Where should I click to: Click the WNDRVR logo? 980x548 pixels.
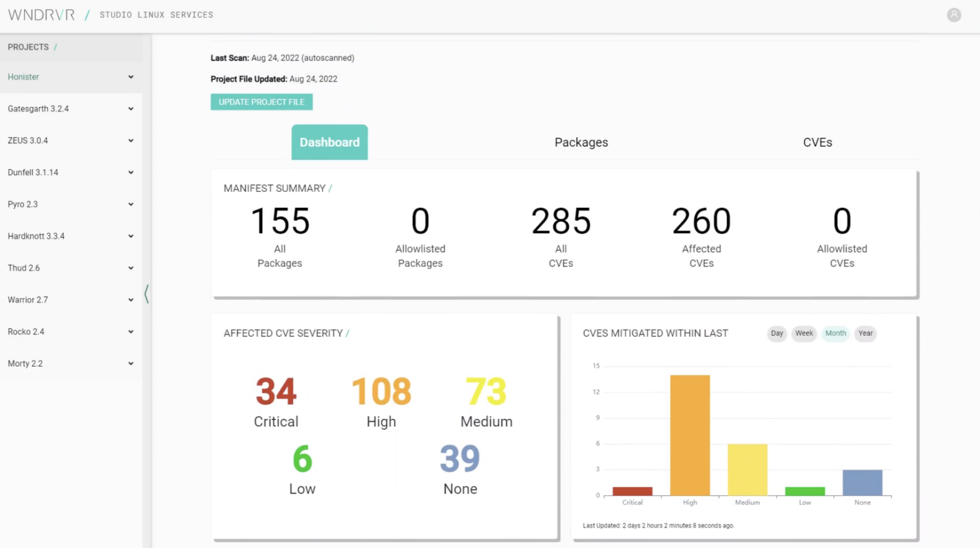(41, 15)
